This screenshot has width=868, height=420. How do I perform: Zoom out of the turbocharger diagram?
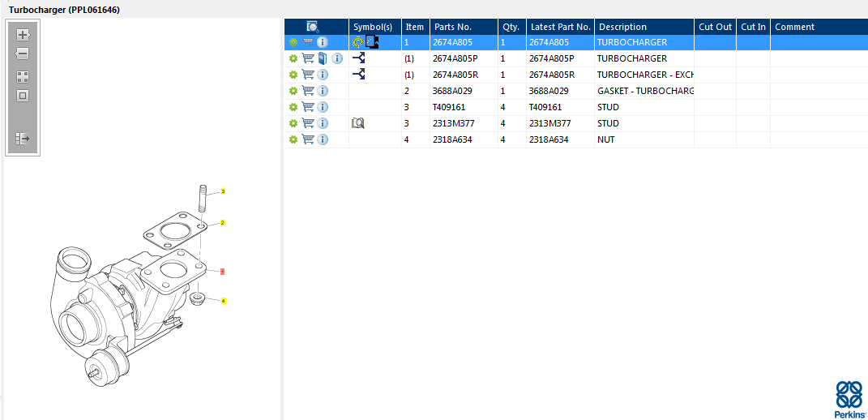[x=23, y=54]
